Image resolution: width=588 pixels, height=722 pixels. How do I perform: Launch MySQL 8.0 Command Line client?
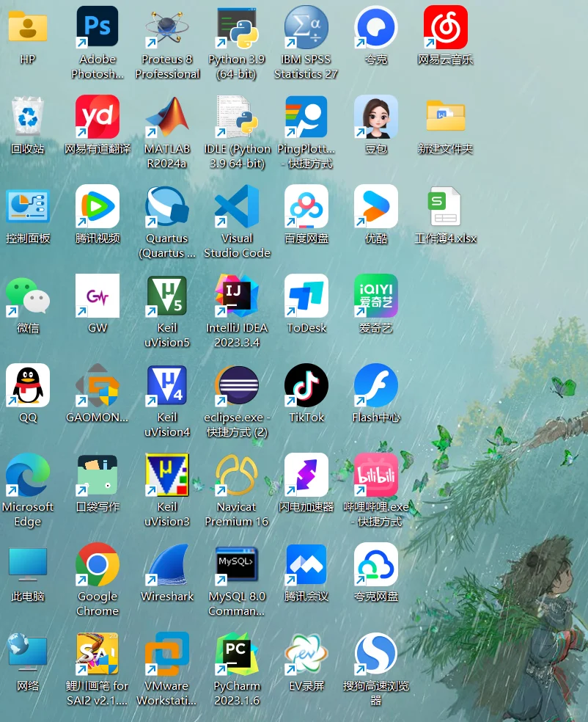point(237,564)
